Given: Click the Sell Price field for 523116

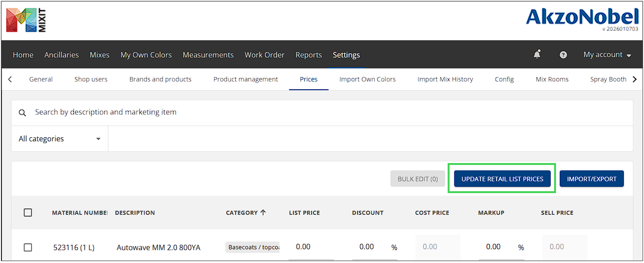Looking at the screenshot, I should click(565, 247).
